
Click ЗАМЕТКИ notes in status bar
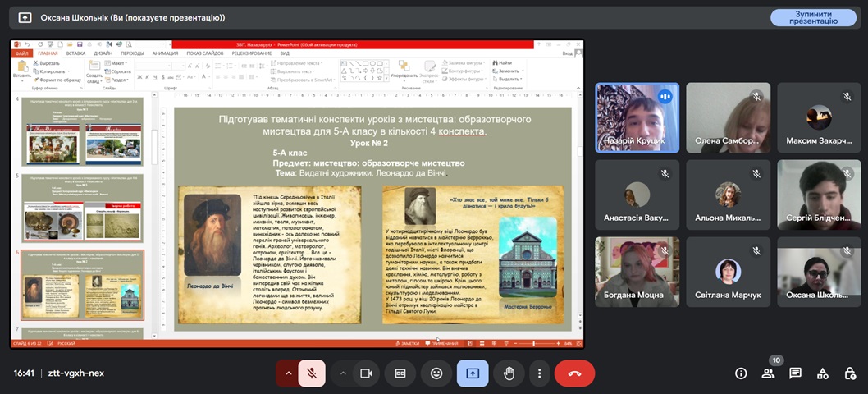tap(407, 344)
